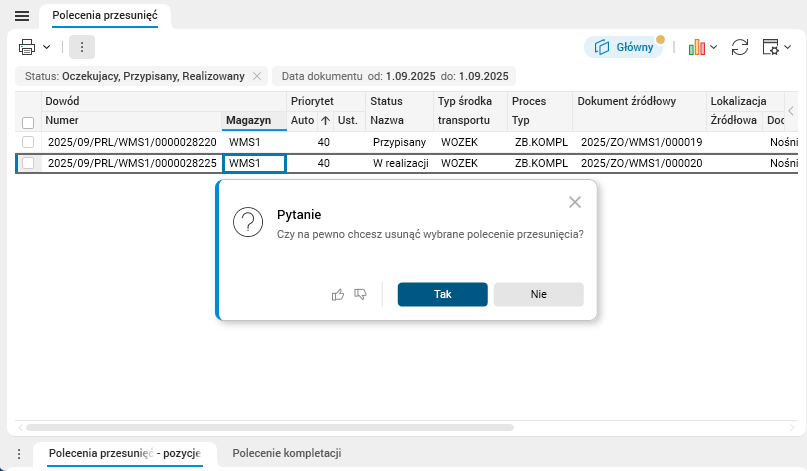807x471 pixels.
Task: Select the top Polecenia przesunięć tab
Action: 105,15
